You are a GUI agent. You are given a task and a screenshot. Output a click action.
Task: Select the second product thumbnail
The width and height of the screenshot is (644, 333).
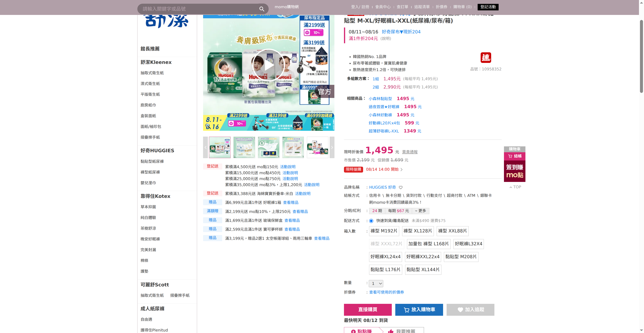coord(244,148)
